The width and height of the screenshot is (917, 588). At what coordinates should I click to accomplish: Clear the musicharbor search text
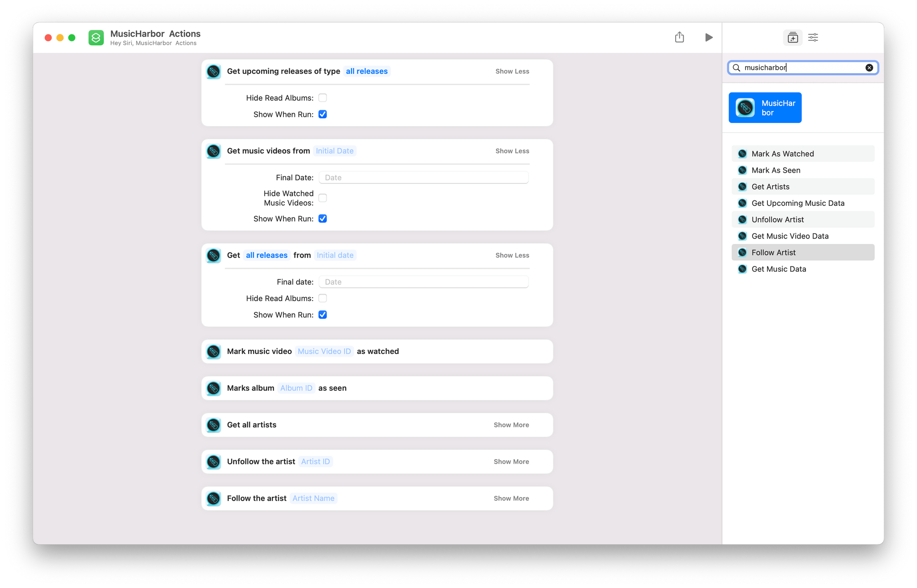(x=869, y=68)
